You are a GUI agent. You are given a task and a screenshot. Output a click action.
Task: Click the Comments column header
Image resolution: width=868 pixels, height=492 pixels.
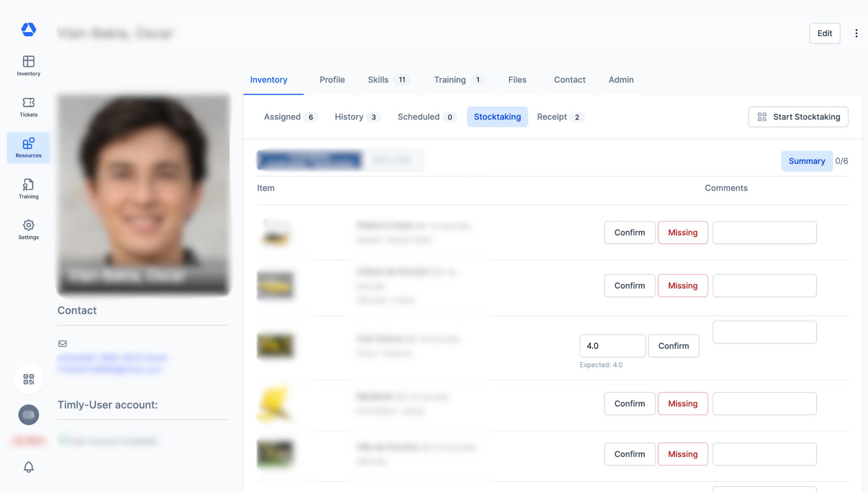click(726, 188)
